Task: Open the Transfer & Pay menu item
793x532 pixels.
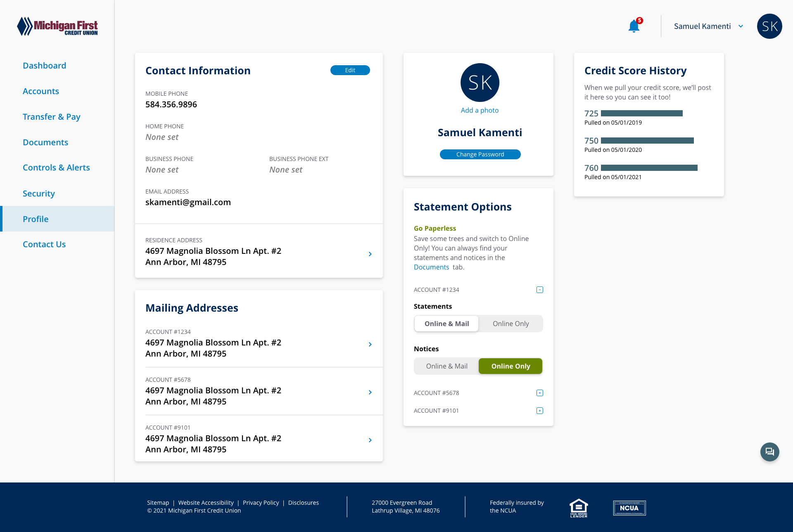Action: coord(52,117)
